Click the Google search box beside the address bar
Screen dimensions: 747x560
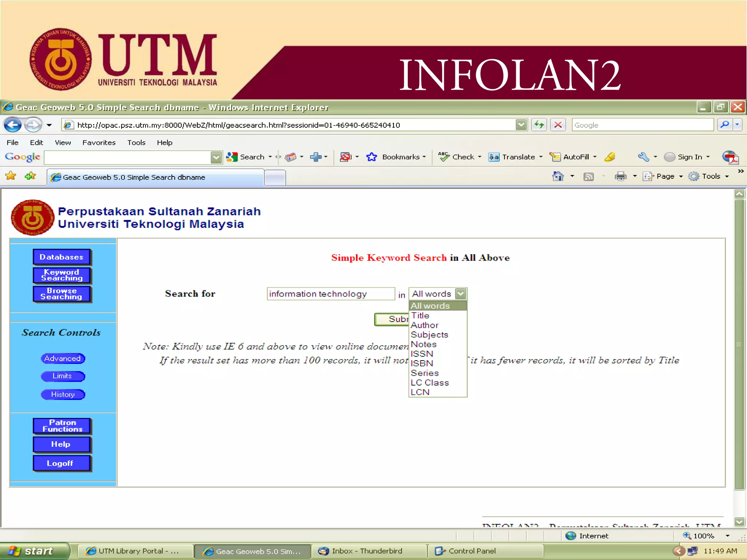coord(643,125)
